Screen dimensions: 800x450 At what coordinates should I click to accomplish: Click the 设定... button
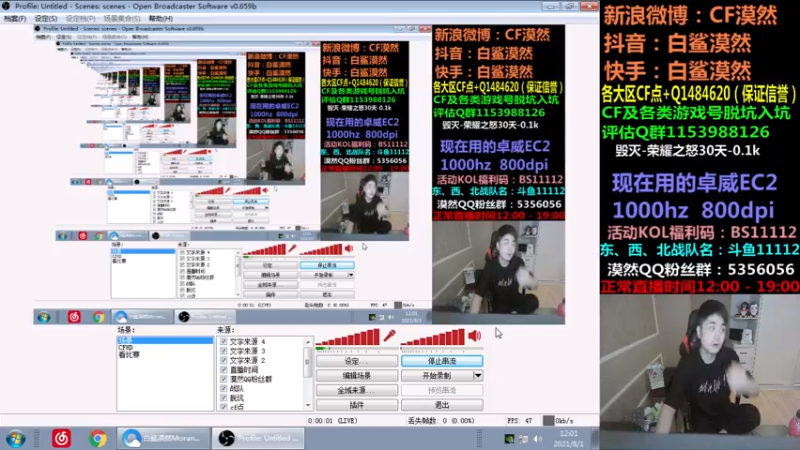click(357, 361)
